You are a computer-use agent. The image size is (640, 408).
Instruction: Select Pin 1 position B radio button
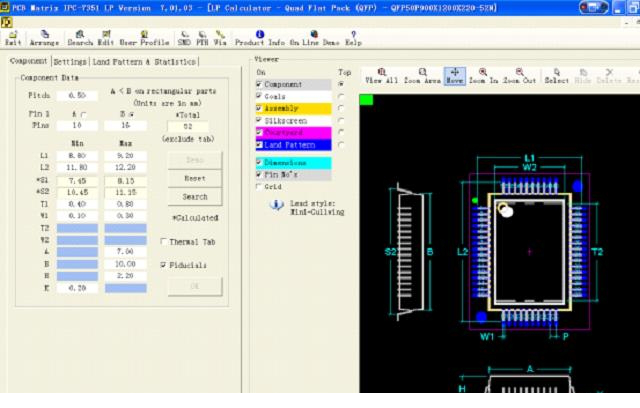pos(131,115)
